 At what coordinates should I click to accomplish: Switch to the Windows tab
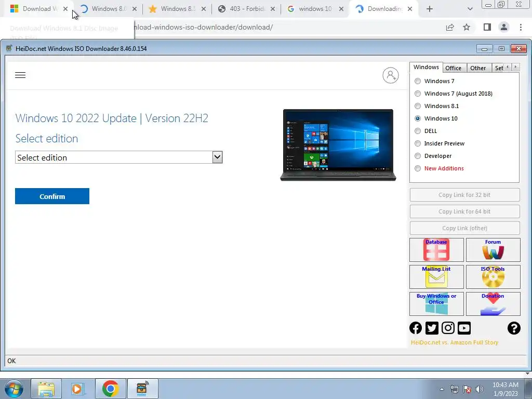pos(426,67)
